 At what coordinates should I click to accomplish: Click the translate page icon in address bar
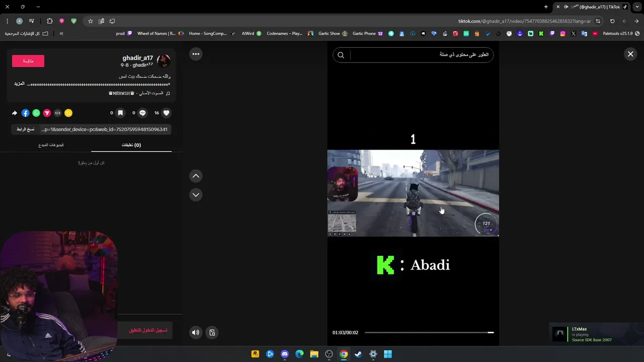[x=101, y=21]
